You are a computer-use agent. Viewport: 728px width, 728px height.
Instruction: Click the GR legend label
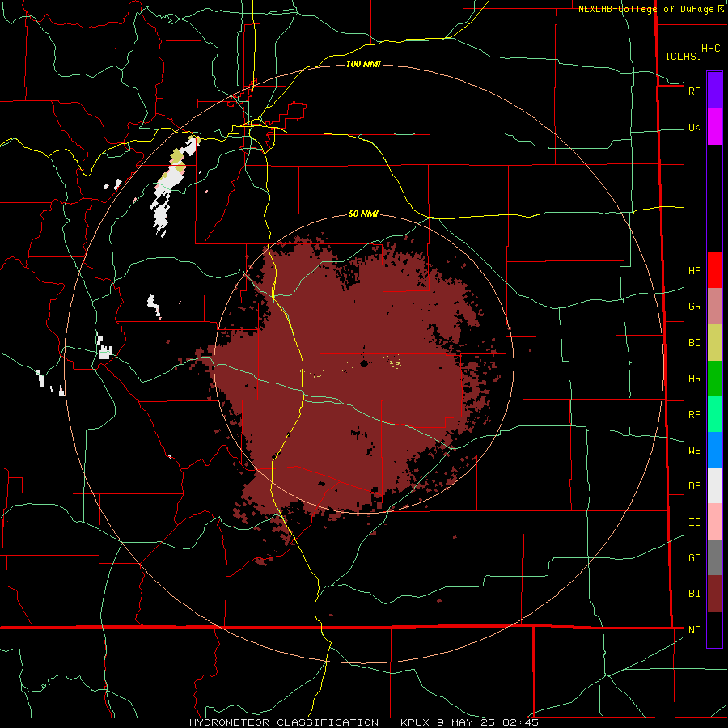click(x=694, y=306)
